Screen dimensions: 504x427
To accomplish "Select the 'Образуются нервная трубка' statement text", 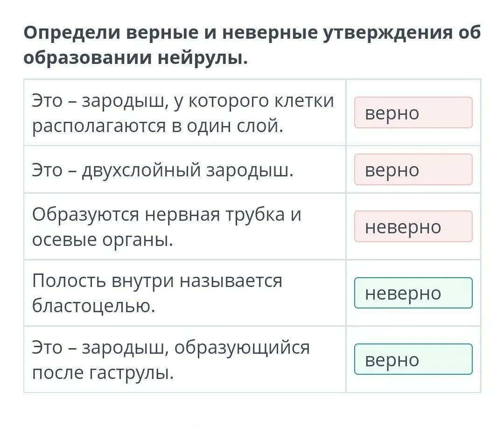I will tap(167, 227).
